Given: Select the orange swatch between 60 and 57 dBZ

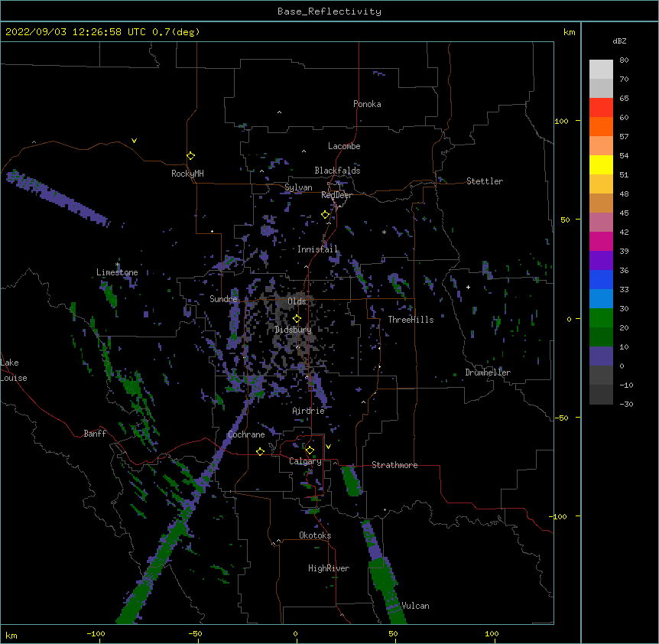Looking at the screenshot, I should tap(601, 126).
